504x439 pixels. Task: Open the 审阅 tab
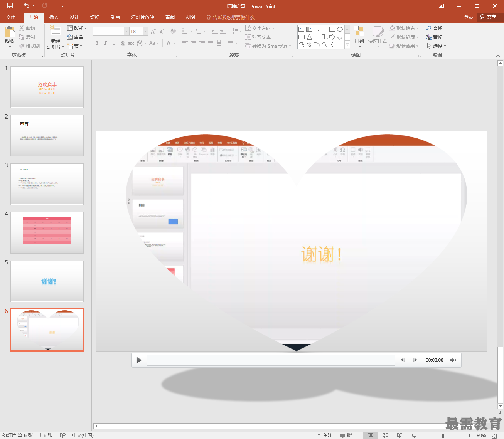[x=170, y=17]
